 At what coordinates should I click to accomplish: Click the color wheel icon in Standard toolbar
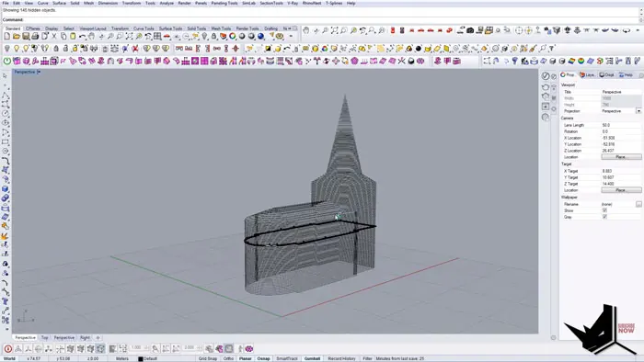point(233,37)
